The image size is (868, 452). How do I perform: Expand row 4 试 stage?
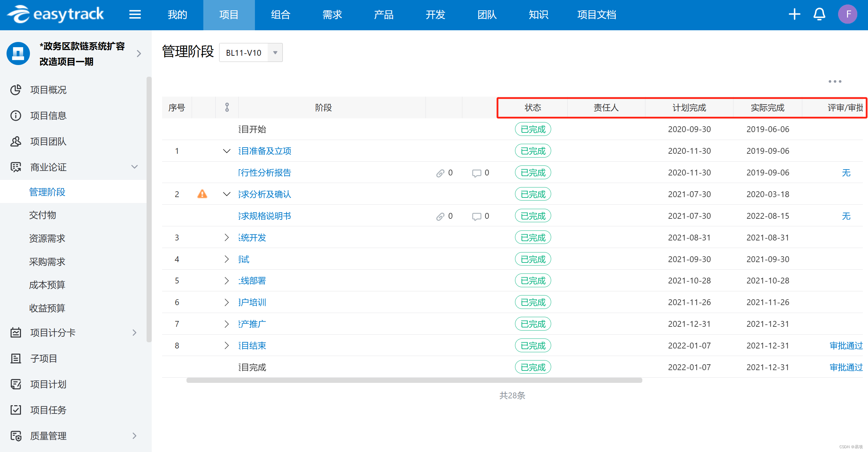[x=226, y=259]
